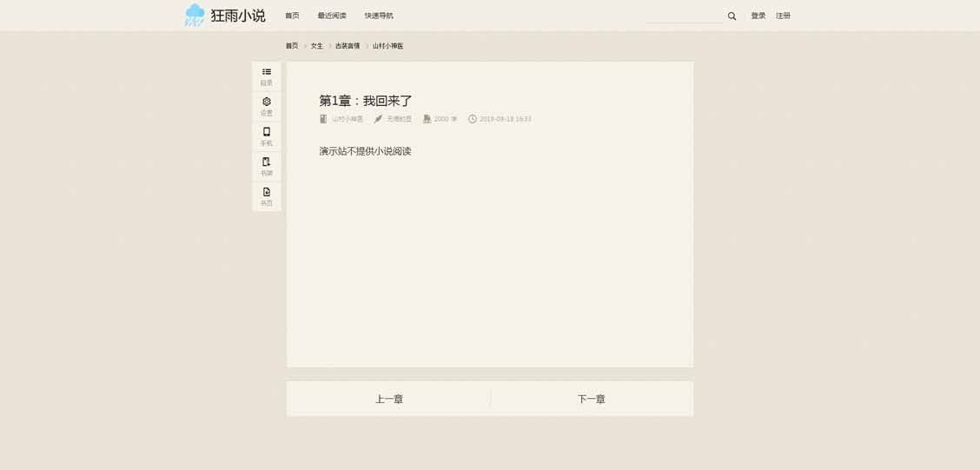Click the chapter title 第1章：我回来了
980x470 pixels.
coord(366,101)
